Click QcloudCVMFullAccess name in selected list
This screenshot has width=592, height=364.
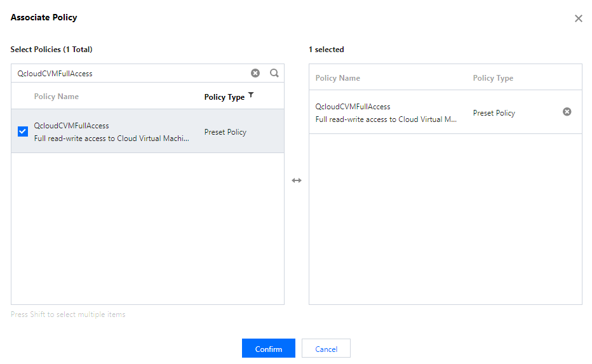click(353, 107)
